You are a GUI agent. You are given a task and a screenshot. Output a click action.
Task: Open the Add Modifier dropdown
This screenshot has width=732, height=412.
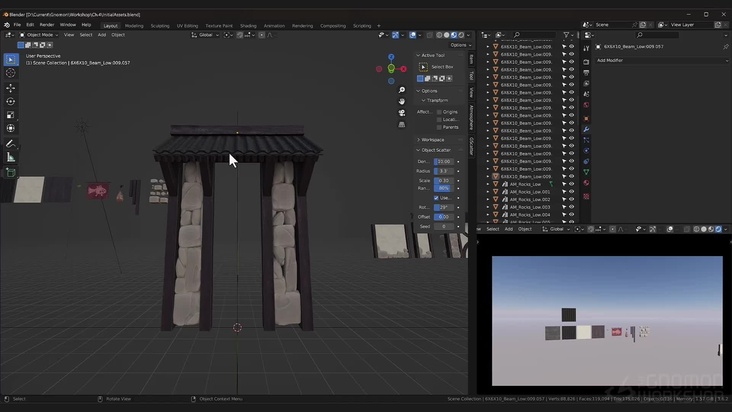click(662, 60)
